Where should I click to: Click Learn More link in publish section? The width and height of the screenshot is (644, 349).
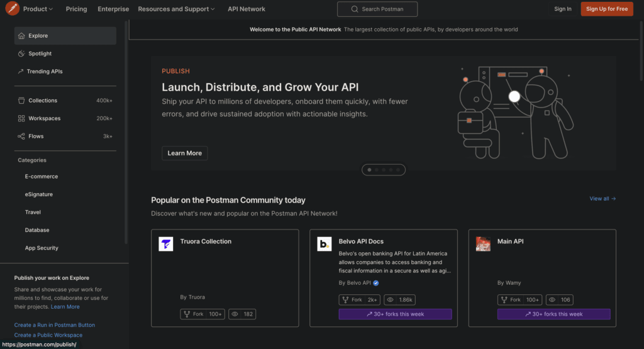click(65, 307)
